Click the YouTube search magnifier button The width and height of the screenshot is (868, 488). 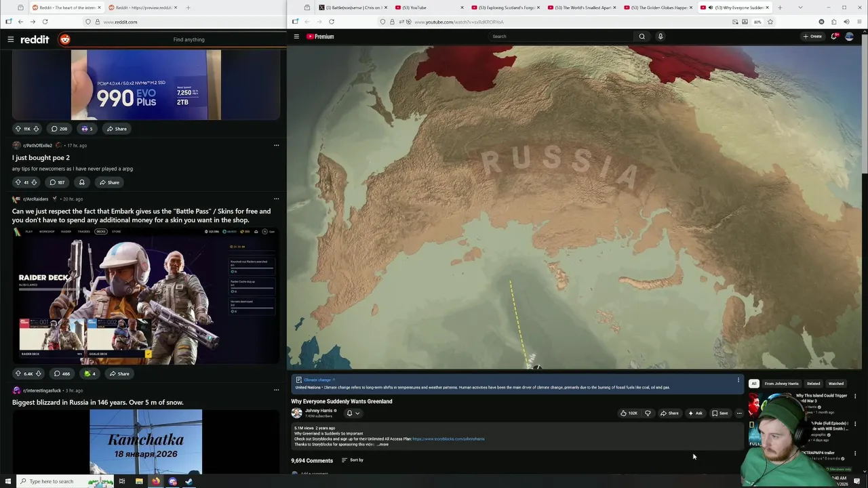click(642, 37)
